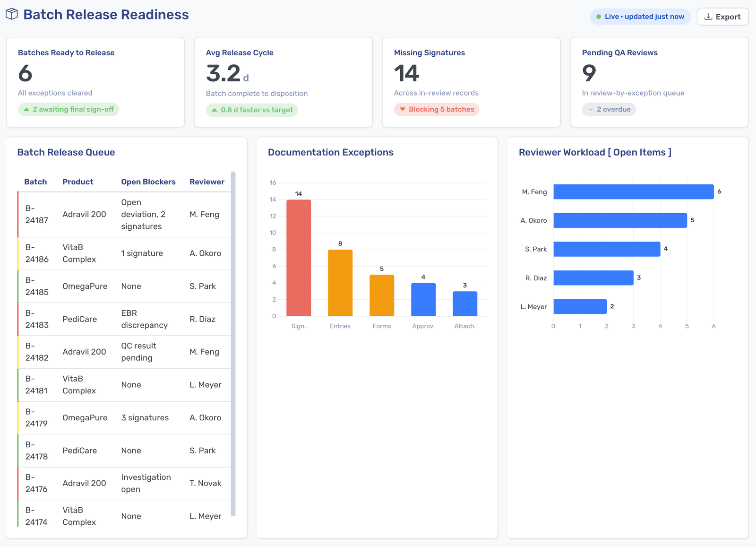Sort queue by Reviewer column header
Viewport: 756px width, 547px height.
coord(207,182)
